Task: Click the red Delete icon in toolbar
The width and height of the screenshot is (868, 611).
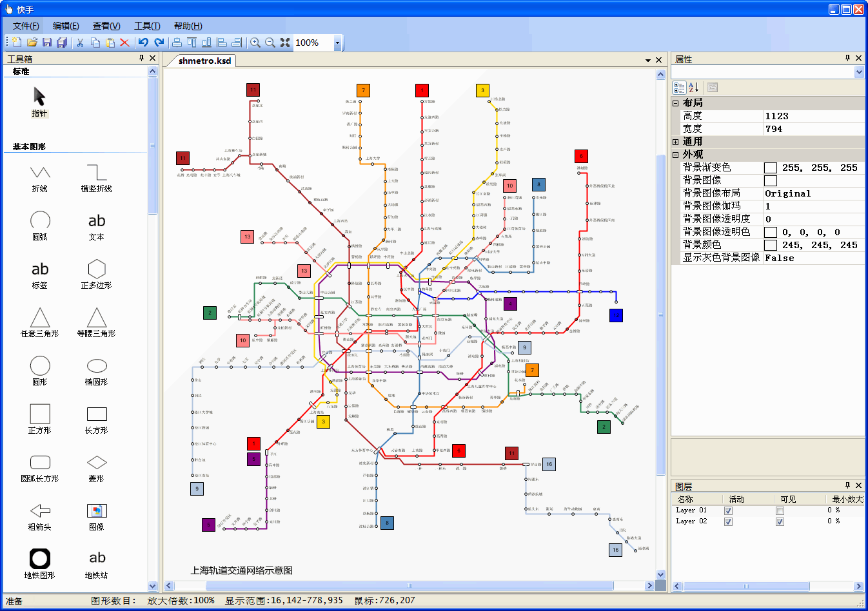Action: (x=124, y=43)
